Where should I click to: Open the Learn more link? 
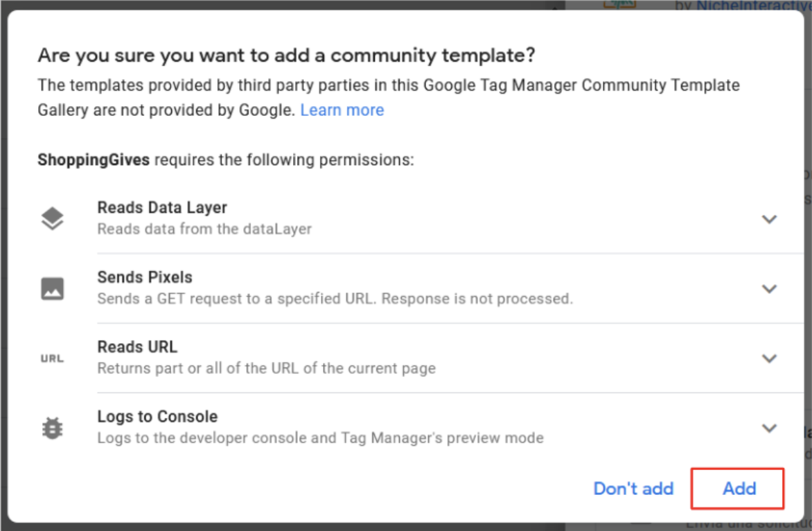342,110
